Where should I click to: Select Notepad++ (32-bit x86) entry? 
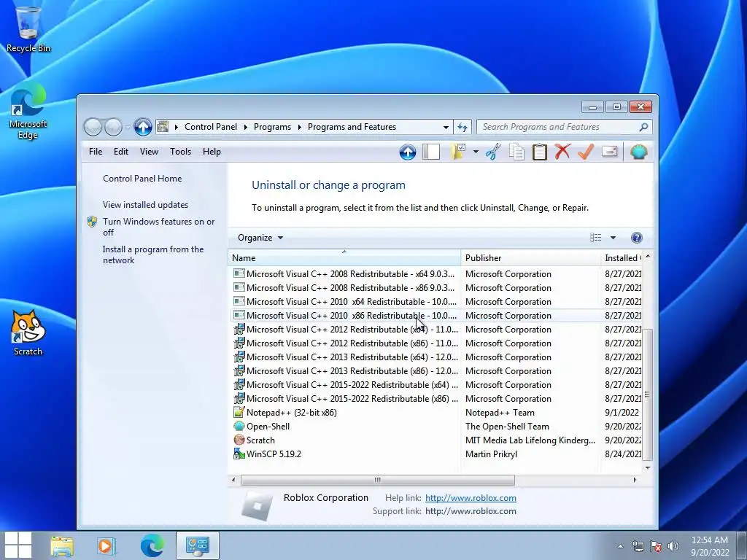pyautogui.click(x=292, y=413)
